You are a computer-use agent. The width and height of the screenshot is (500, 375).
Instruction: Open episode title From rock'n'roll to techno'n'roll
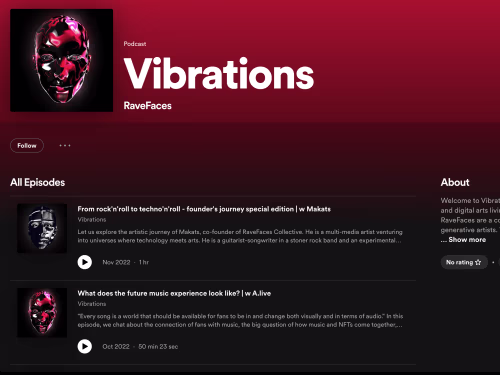[204, 209]
